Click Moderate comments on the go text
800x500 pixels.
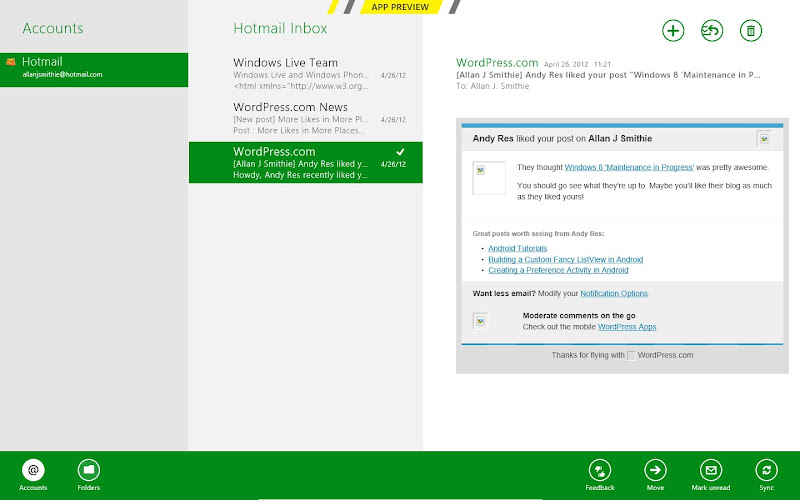579,316
